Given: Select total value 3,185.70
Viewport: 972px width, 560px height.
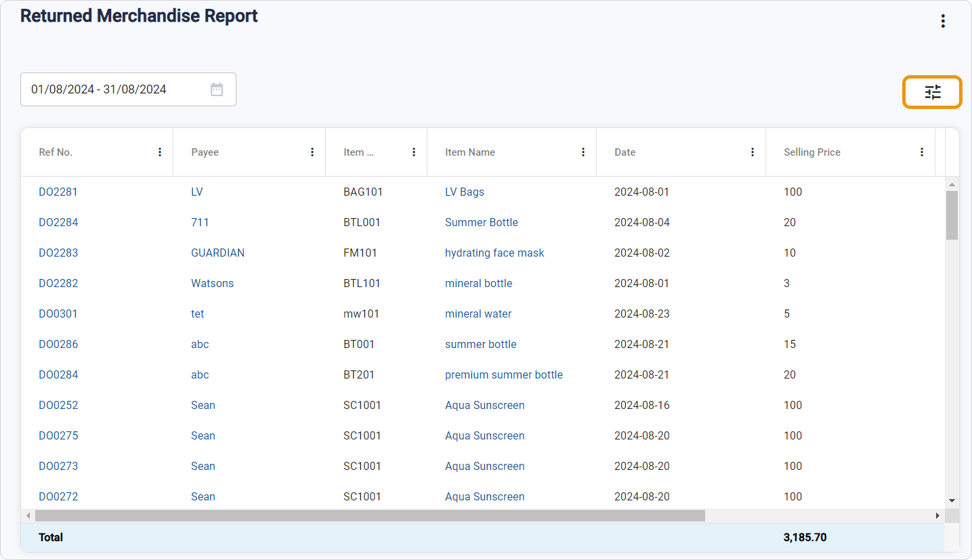Looking at the screenshot, I should click(805, 537).
